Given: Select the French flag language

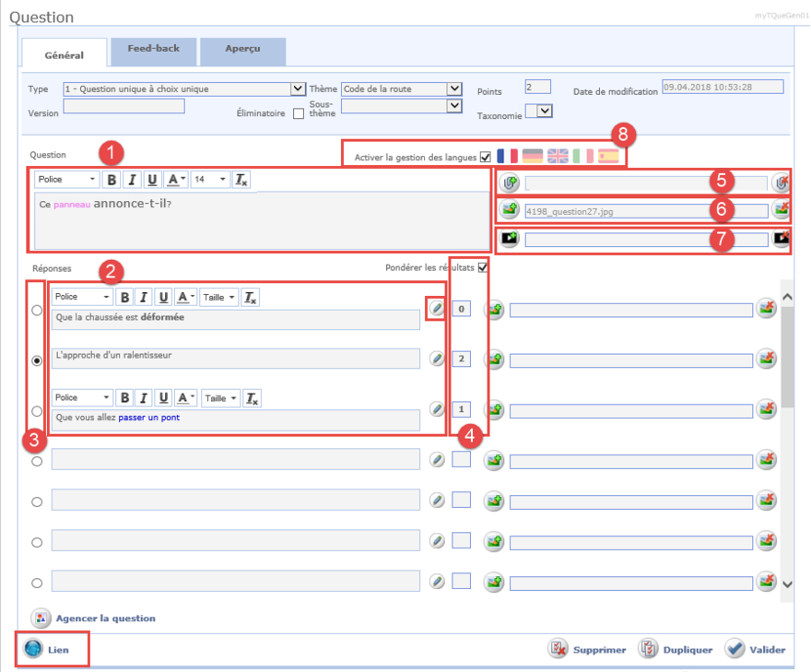Looking at the screenshot, I should coord(506,157).
